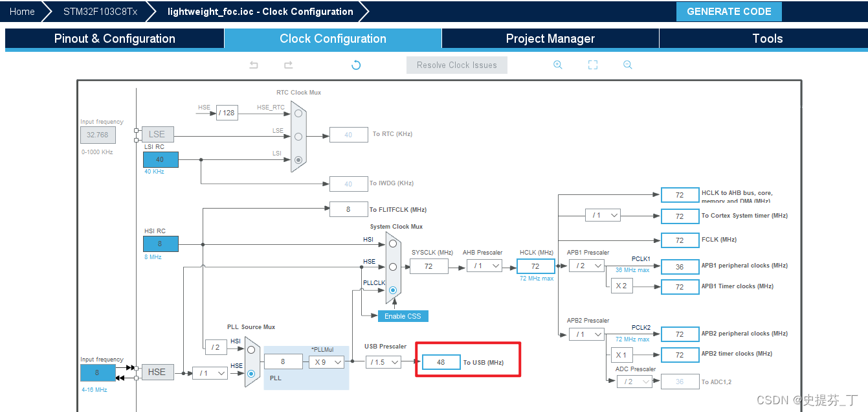Zoom in on the clock tree

coord(558,65)
